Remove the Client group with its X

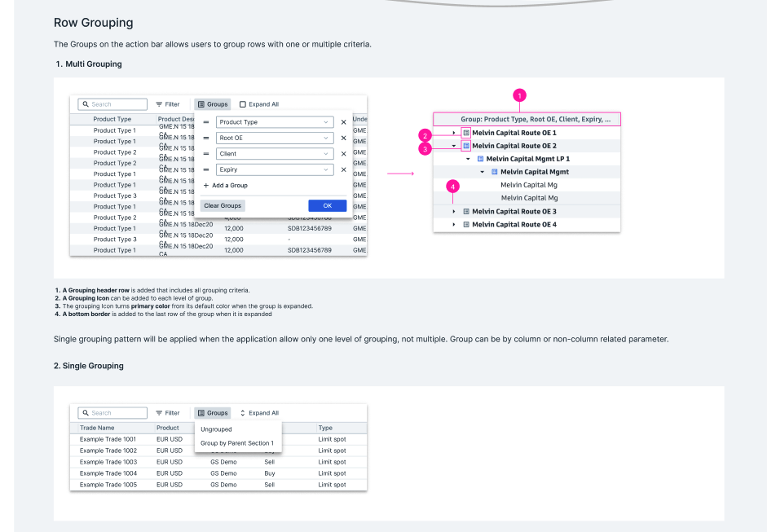(343, 154)
